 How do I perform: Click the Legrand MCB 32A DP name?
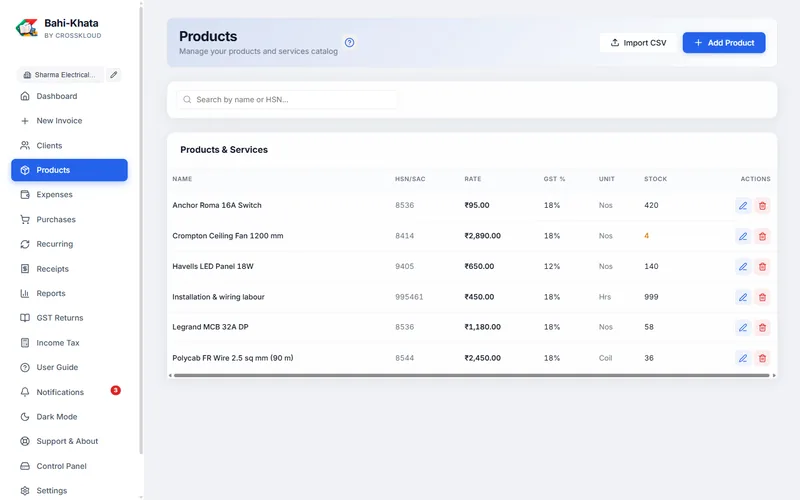[210, 327]
